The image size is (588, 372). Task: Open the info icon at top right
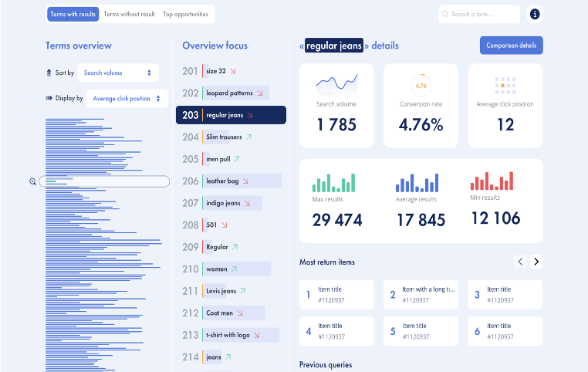point(535,14)
